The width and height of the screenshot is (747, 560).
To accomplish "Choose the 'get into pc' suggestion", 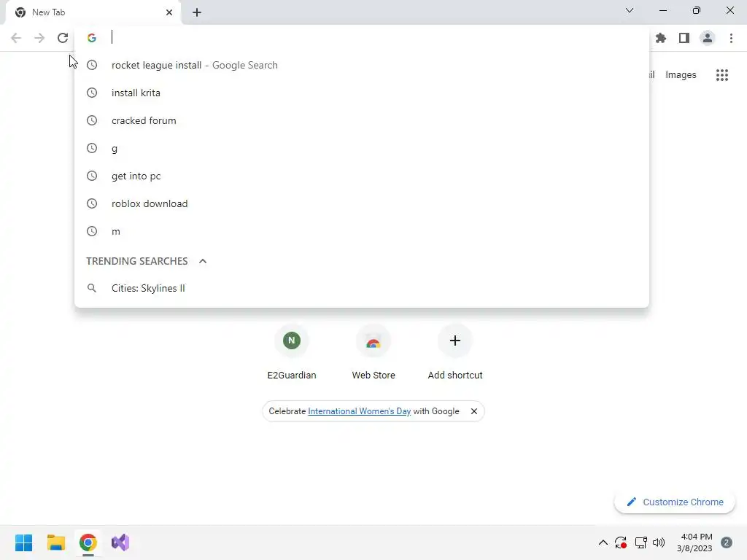I will coord(362,176).
